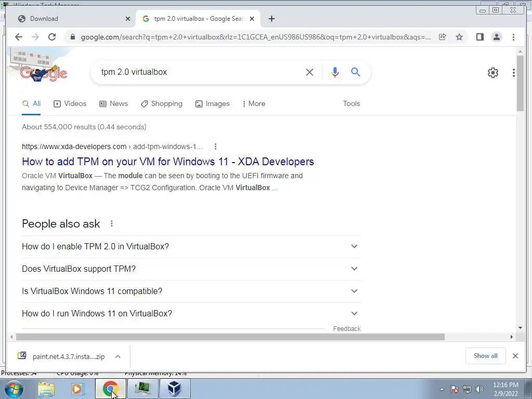The width and height of the screenshot is (532, 399).
Task: Switch to Images results
Action: point(212,104)
